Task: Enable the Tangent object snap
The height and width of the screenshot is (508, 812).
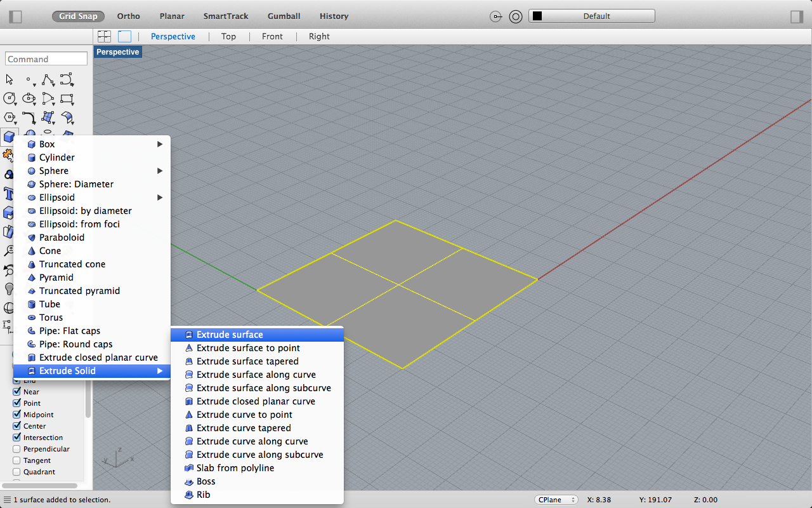Action: (x=17, y=460)
